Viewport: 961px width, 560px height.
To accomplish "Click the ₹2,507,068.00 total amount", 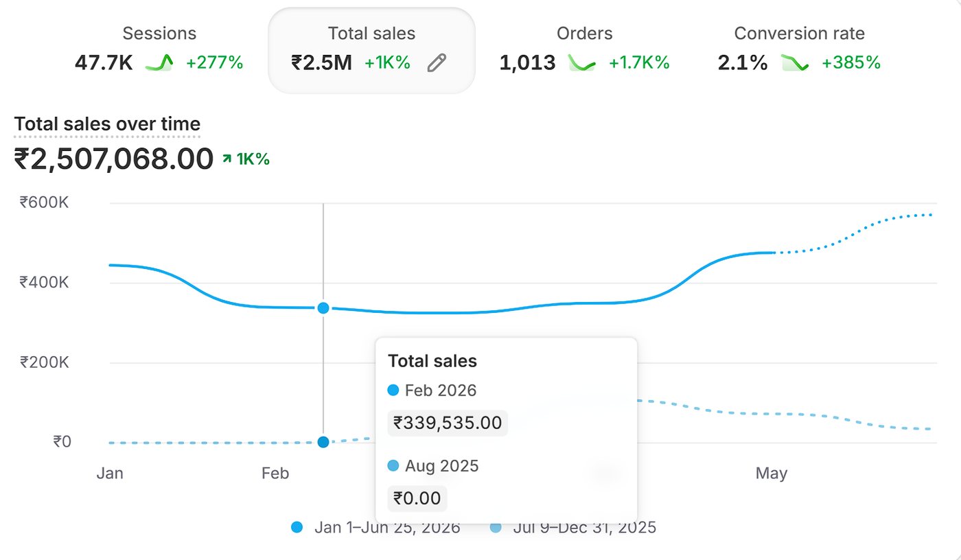I will [114, 159].
